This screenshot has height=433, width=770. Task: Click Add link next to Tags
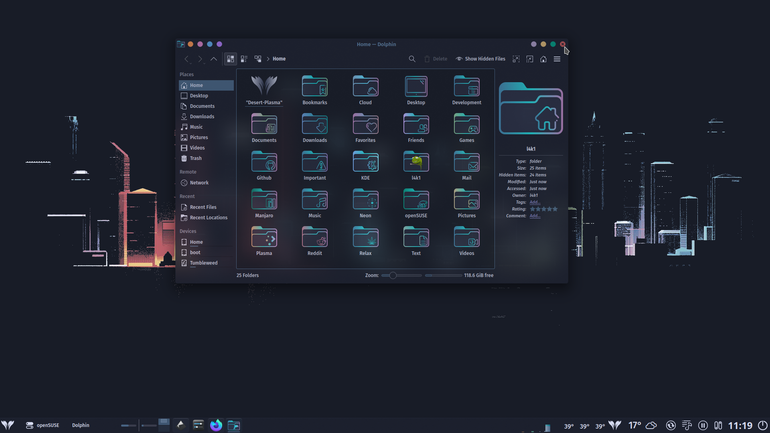pos(534,202)
